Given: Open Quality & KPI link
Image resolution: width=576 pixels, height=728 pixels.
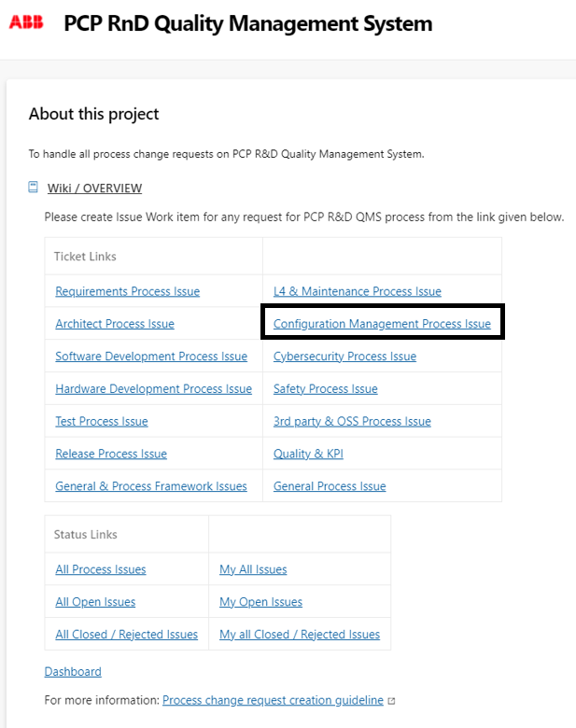Looking at the screenshot, I should click(308, 454).
